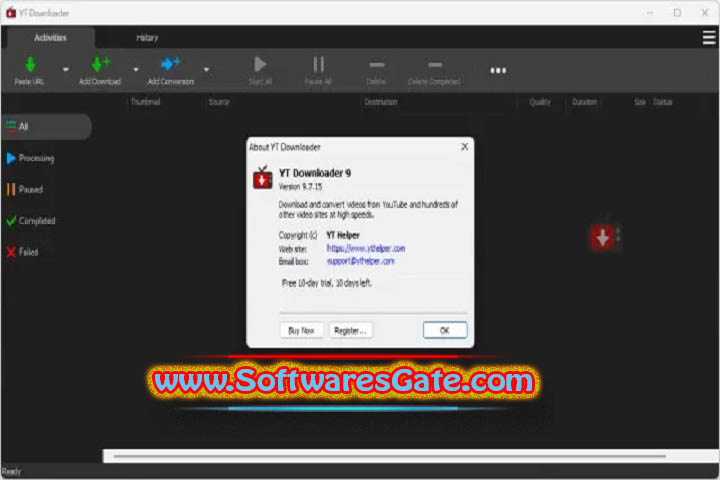The image size is (720, 480).
Task: Click the YT Downloader title bar icon
Action: pyautogui.click(x=11, y=13)
